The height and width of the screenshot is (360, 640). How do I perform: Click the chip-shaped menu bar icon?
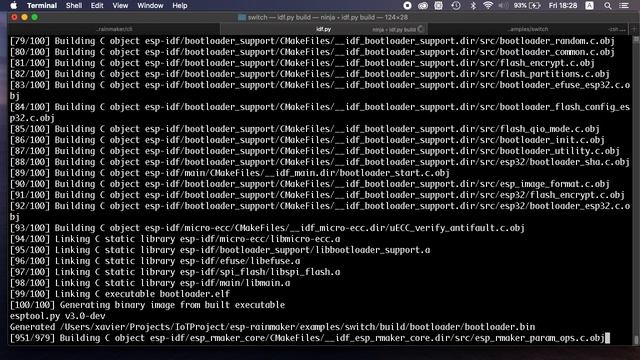click(x=438, y=5)
